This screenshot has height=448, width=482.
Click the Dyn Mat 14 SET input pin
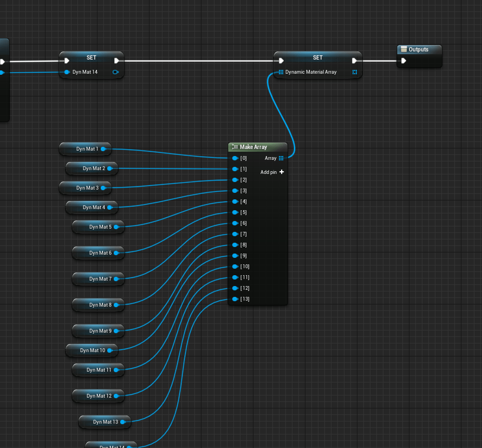[x=67, y=72]
